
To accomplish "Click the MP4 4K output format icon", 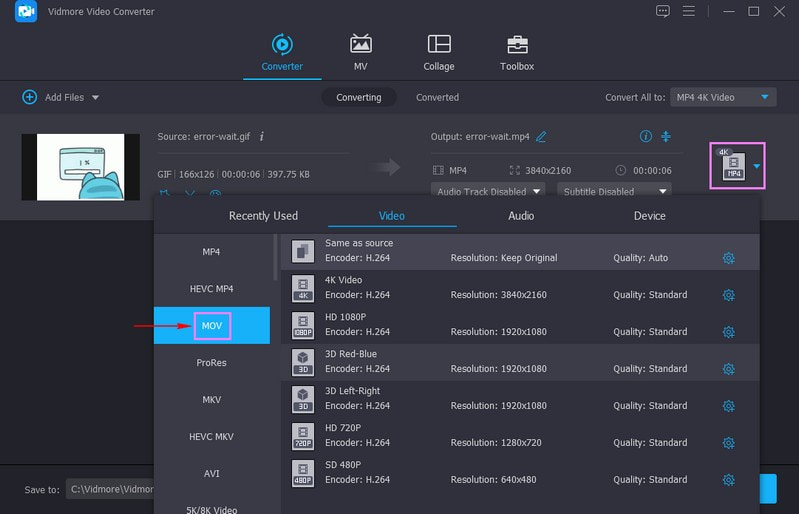I will tap(734, 166).
